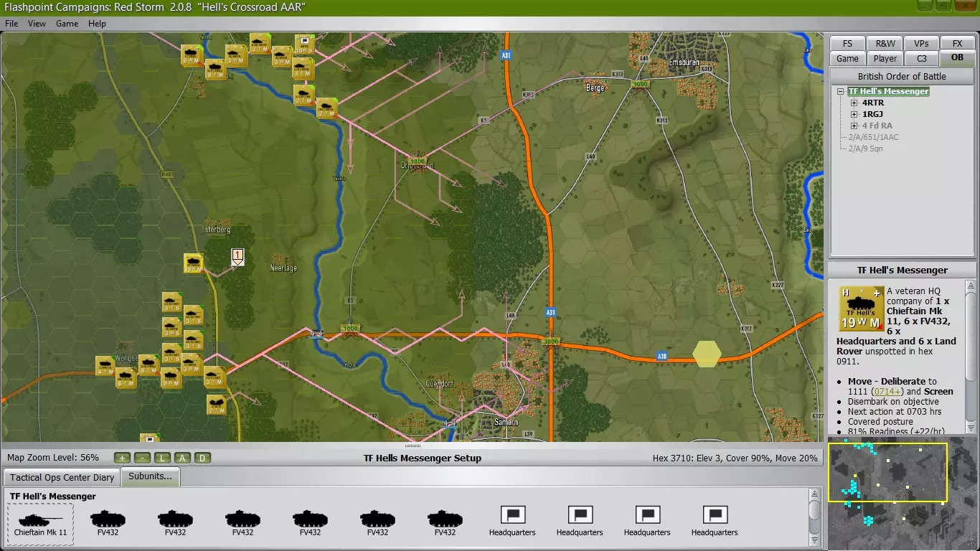Image resolution: width=980 pixels, height=551 pixels.
Task: Click the Samern town label on the map
Action: coord(506,423)
